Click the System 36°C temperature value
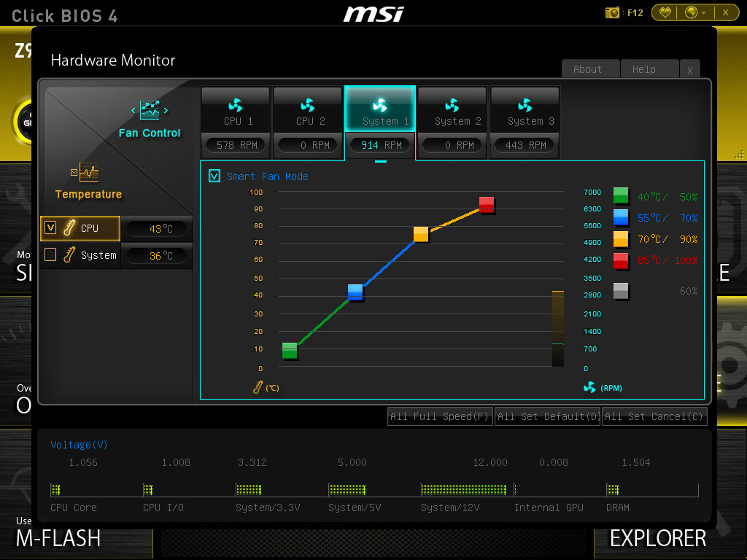 pos(158,256)
